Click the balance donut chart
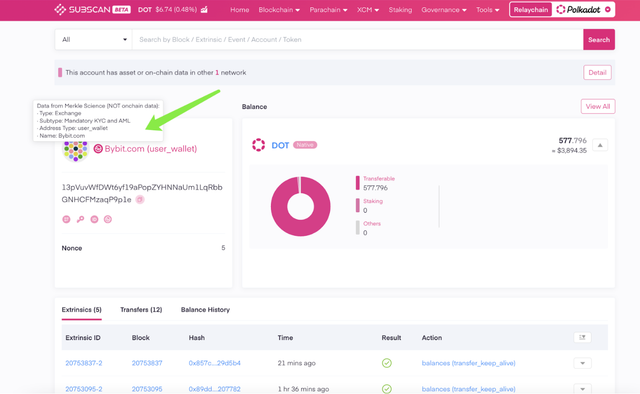Screen dimensions: 640x394 point(300,206)
